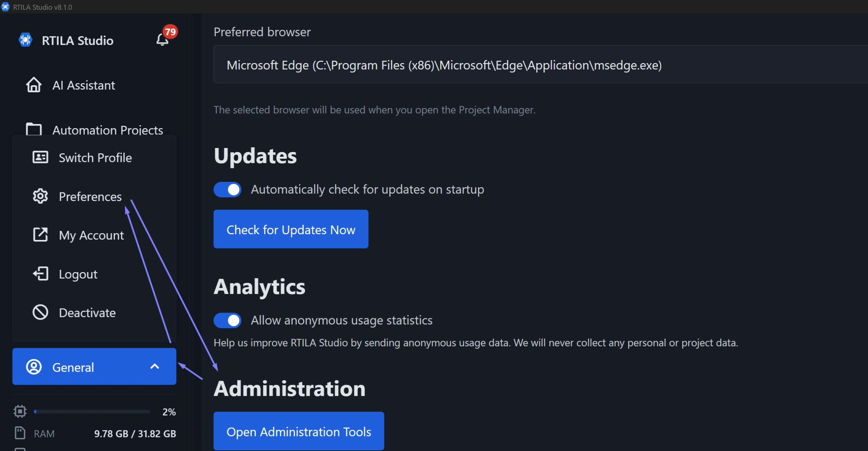Select the Deactivate menu entry
Screen dimensions: 868x451
point(87,313)
